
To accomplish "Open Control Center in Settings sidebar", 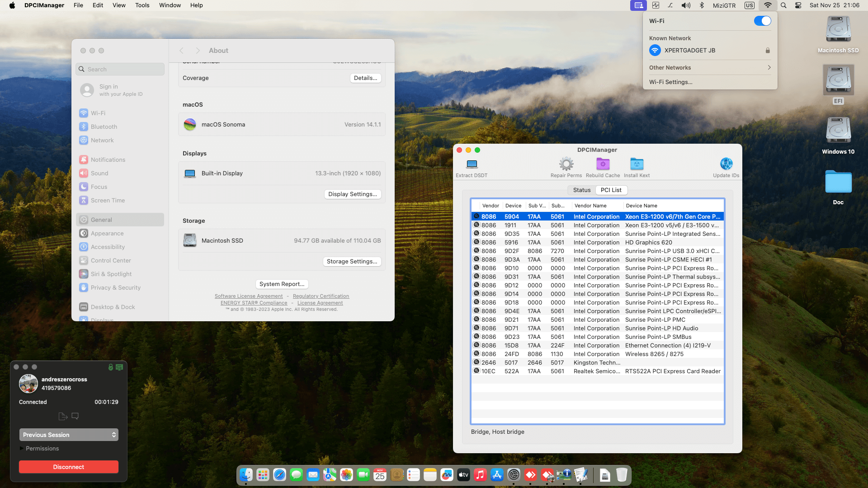I will [x=120, y=261].
